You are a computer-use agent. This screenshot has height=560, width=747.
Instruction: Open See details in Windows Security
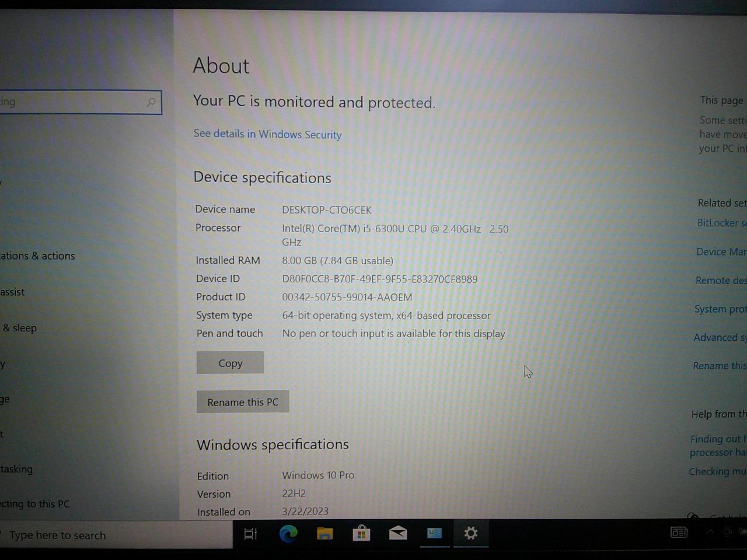(267, 134)
